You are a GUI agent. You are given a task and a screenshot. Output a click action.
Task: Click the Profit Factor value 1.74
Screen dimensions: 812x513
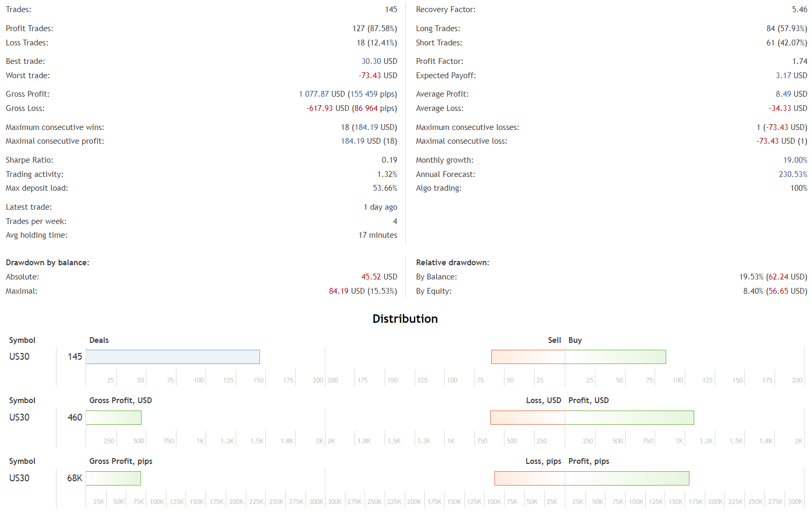(800, 61)
